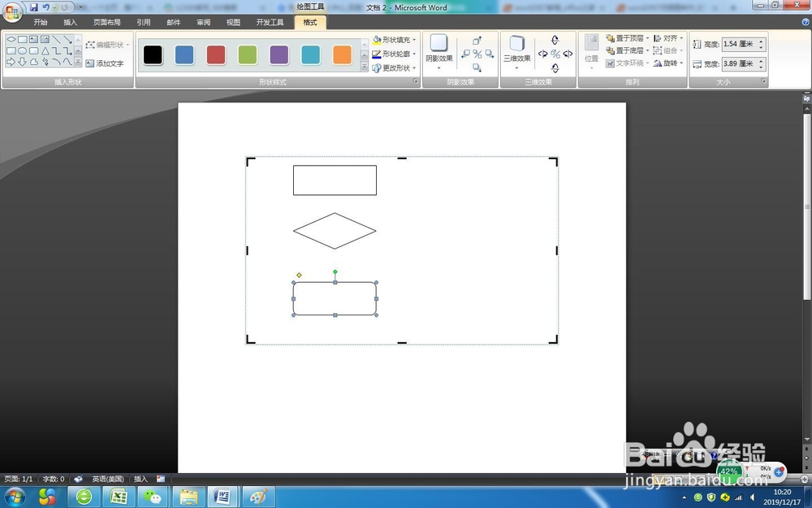Viewport: 812px width, 508px height.
Task: Click 添加文字 add text button
Action: pos(105,63)
